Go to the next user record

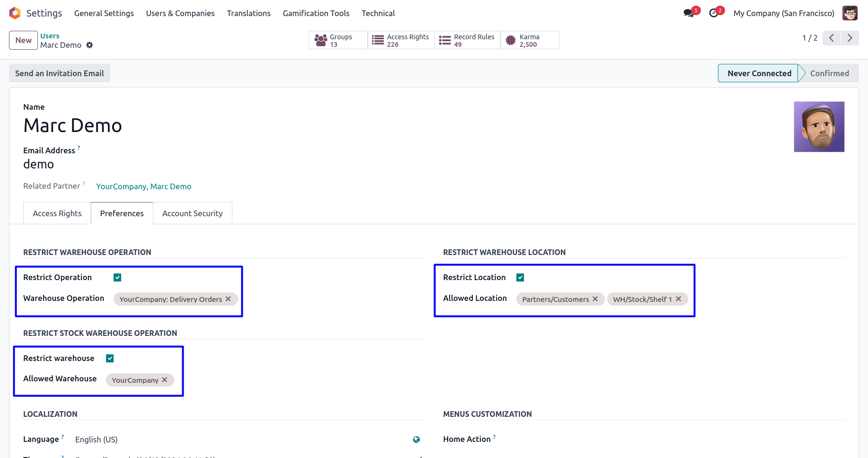(850, 38)
